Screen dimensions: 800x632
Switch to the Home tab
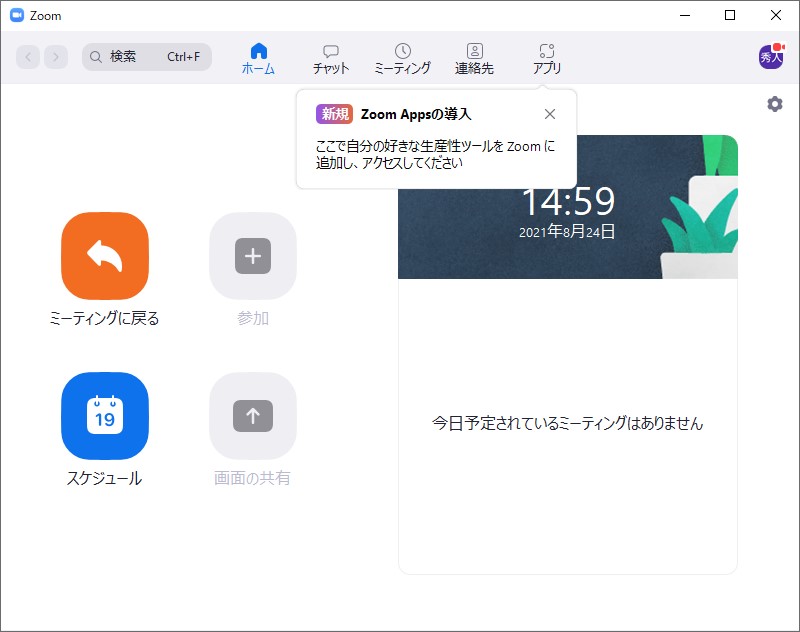coord(258,56)
